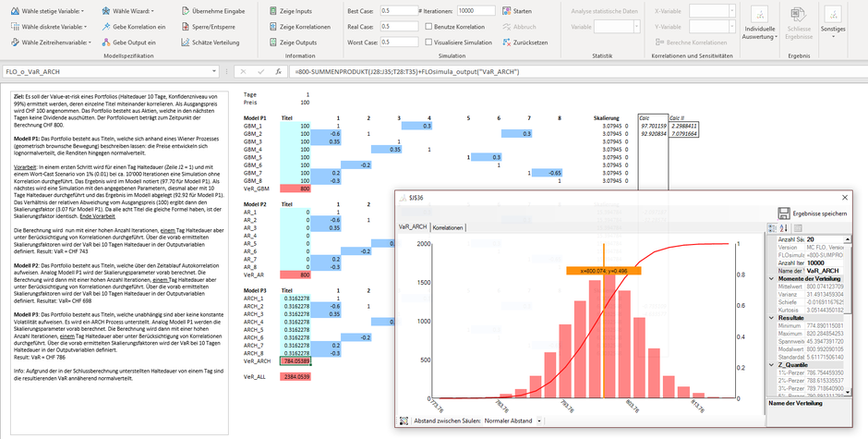This screenshot has width=868, height=439.
Task: Open the Normaler Abstand dropdown
Action: 539,421
